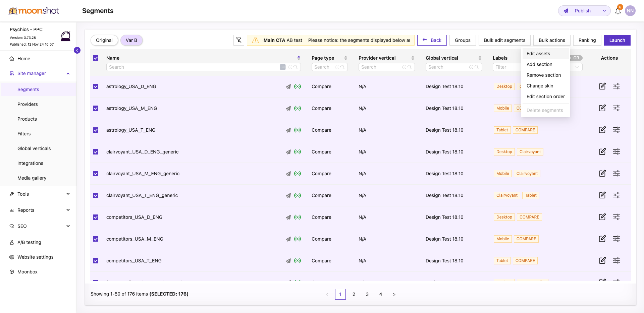Image resolution: width=644 pixels, height=313 pixels.
Task: Open Media gallery in sidebar
Action: 32,178
